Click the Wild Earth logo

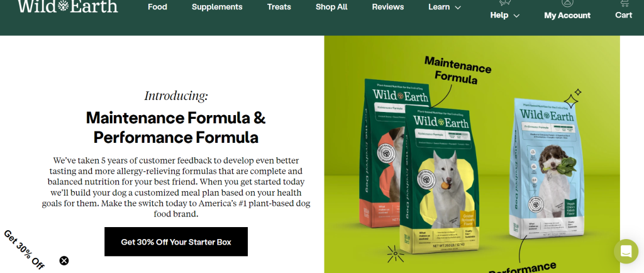(68, 6)
